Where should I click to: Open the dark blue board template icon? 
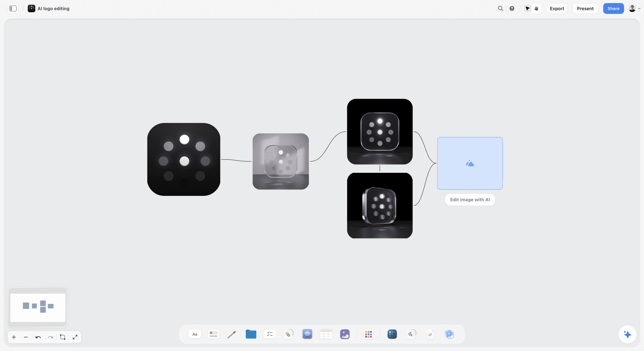[392, 334]
